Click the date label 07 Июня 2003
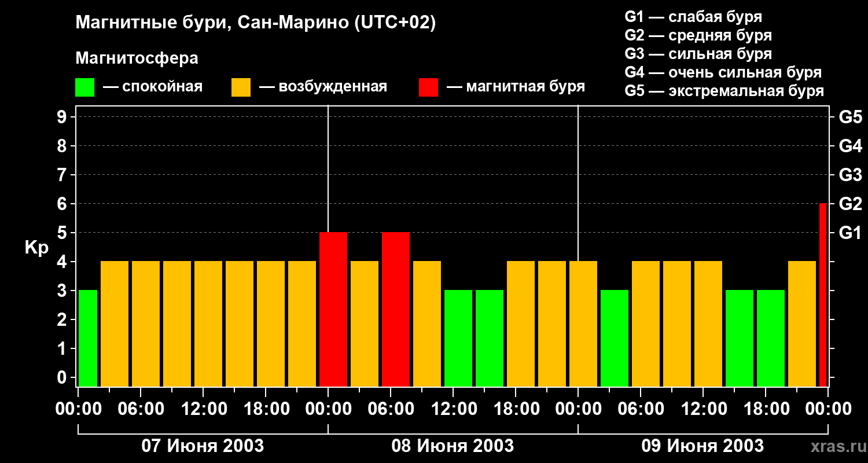868x463 pixels. point(203,446)
